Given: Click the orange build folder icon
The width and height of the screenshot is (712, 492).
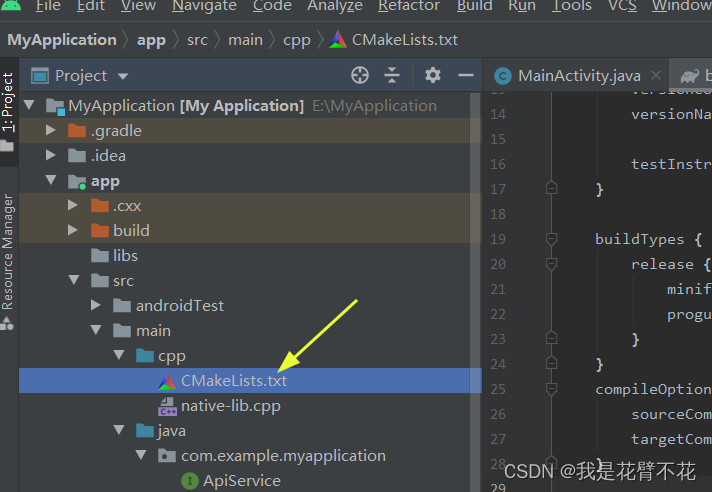Looking at the screenshot, I should [x=99, y=231].
